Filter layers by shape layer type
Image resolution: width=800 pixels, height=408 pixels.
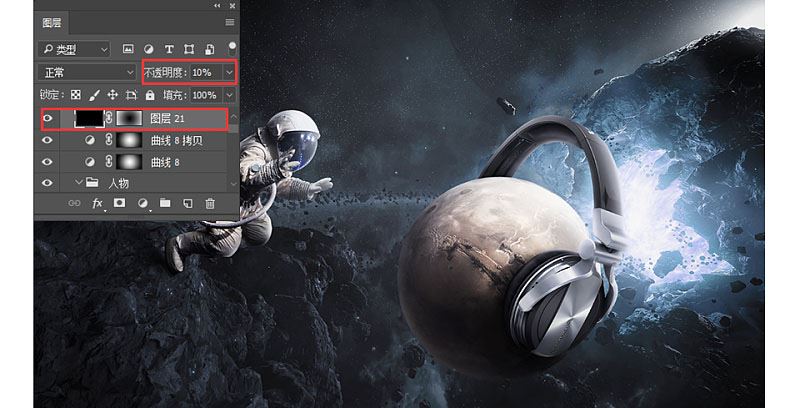189,49
